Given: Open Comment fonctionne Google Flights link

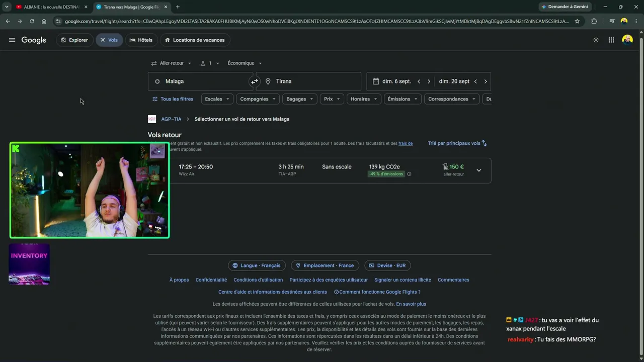Looking at the screenshot, I should coord(377,292).
